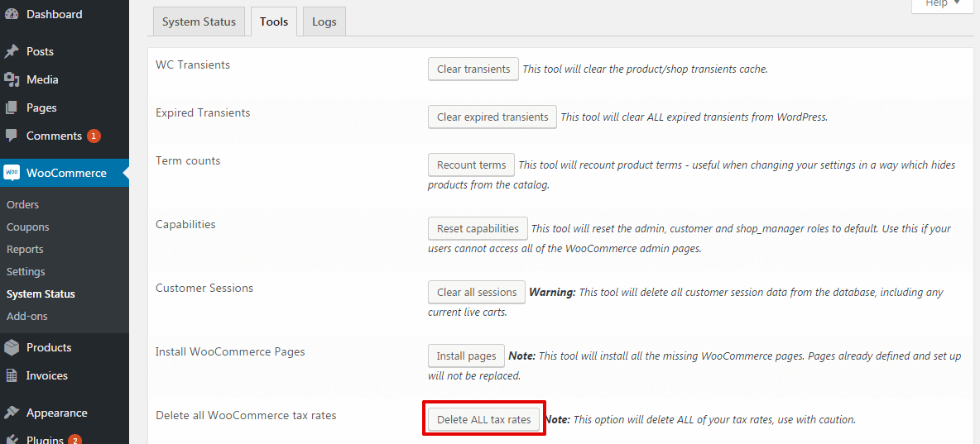980x444 pixels.
Task: Open the Add-ons submenu link
Action: tap(26, 316)
